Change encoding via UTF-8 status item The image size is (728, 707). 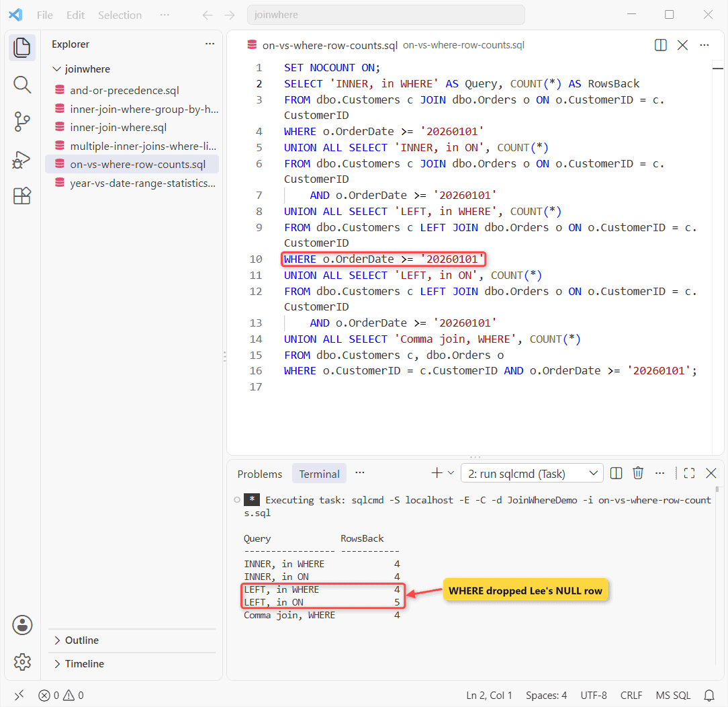point(594,695)
